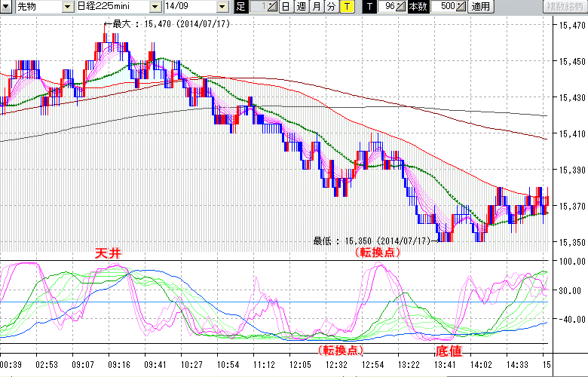This screenshot has height=377, width=588.
Task: Click the red 底値 bottom annotation
Action: click(449, 351)
